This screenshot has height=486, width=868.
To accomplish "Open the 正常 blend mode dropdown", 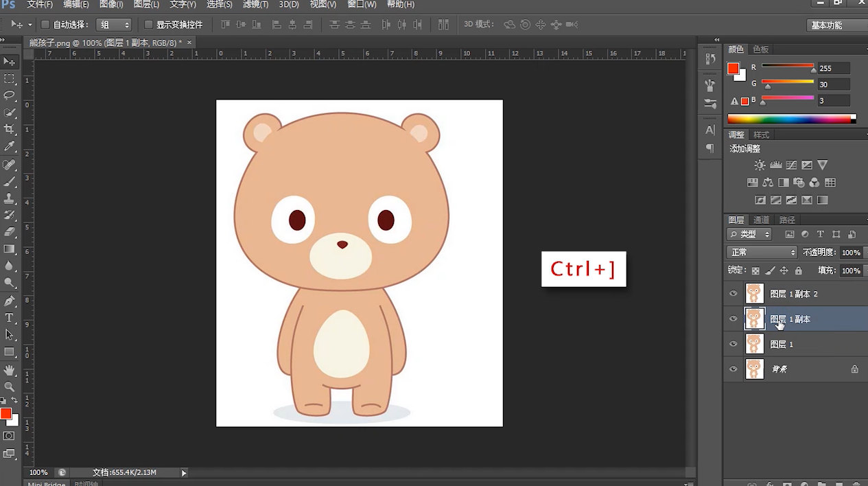I will tap(762, 253).
